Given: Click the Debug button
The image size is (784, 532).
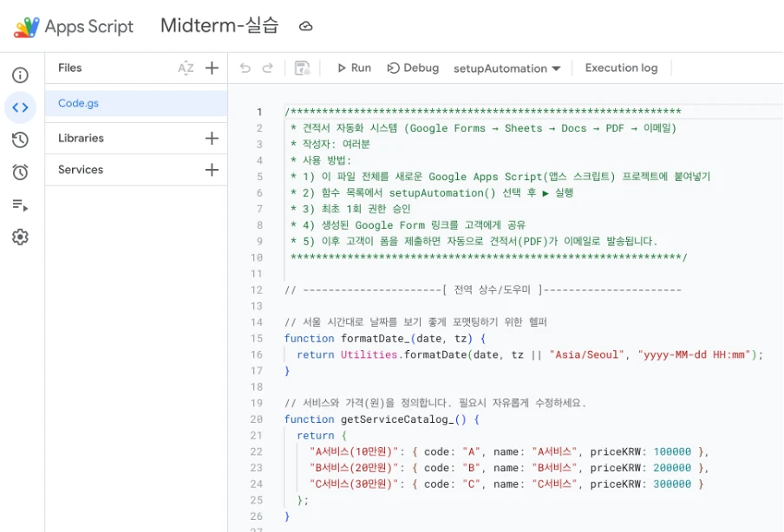Looking at the screenshot, I should [413, 68].
